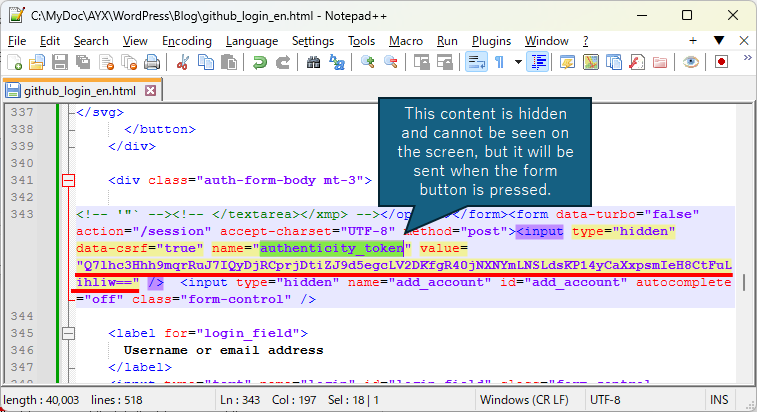The width and height of the screenshot is (757, 412).
Task: Close the github_login_en.html tab
Action: [151, 91]
